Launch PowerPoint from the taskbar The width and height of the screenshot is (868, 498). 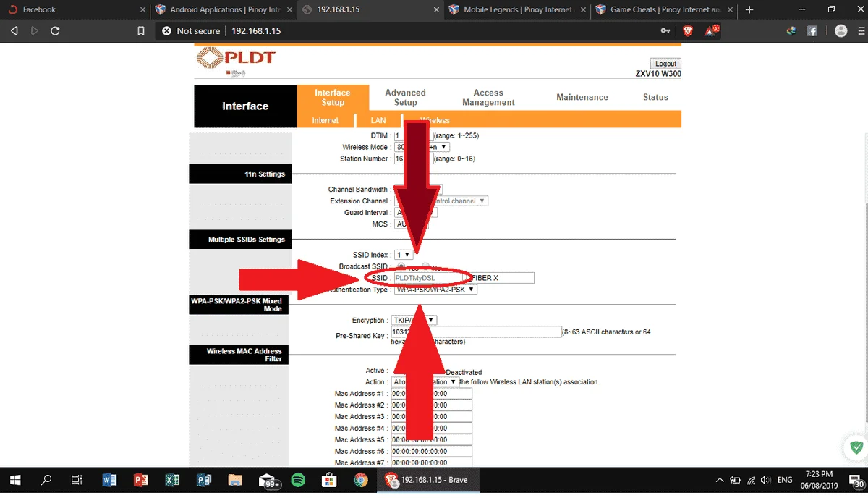(141, 479)
